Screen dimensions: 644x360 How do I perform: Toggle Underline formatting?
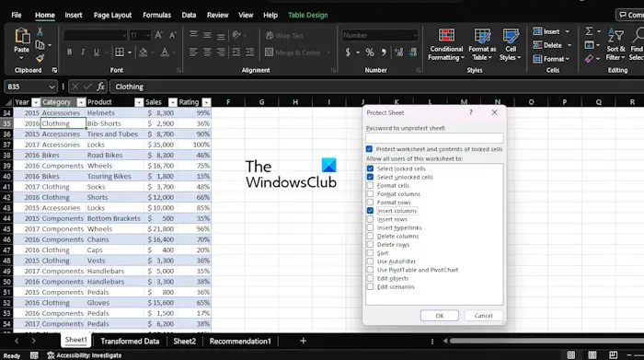point(96,52)
